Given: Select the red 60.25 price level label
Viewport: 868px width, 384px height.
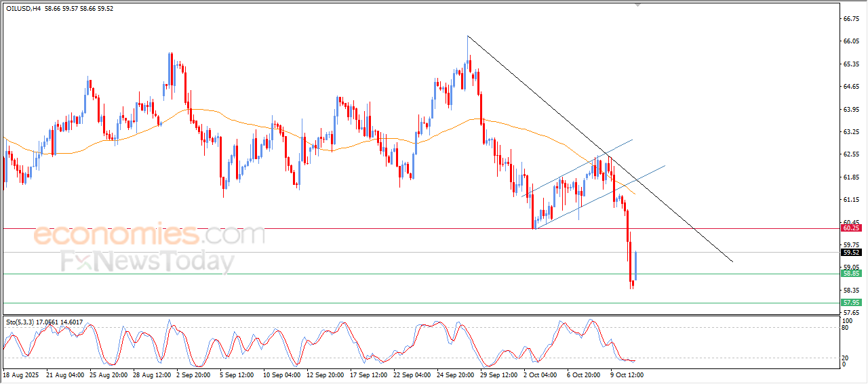Looking at the screenshot, I should click(850, 228).
